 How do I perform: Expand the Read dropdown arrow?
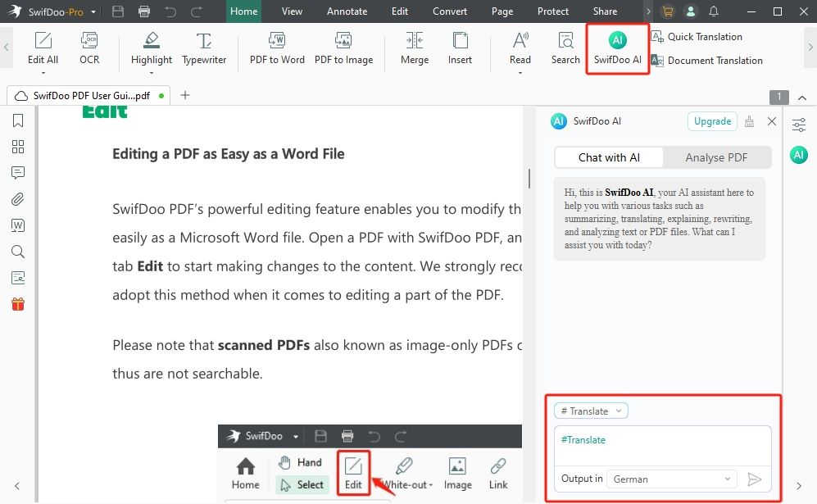[520, 73]
